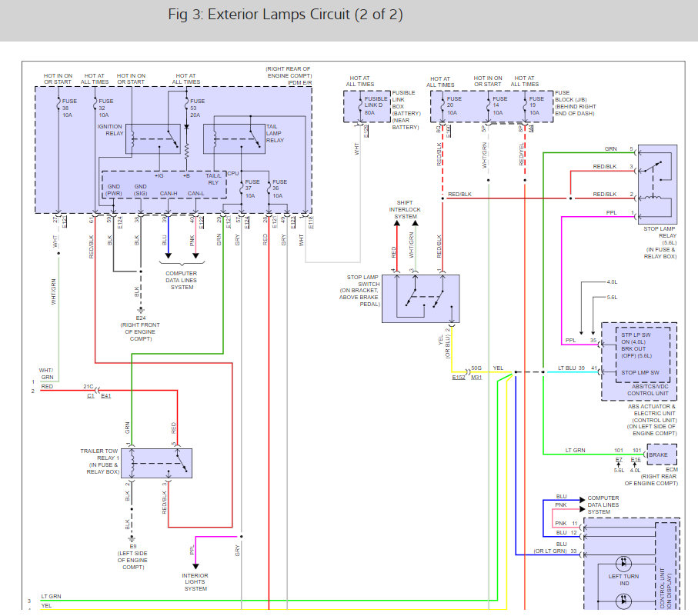Select the Stop Lamp Switch component
698x616 pixels.
421,298
